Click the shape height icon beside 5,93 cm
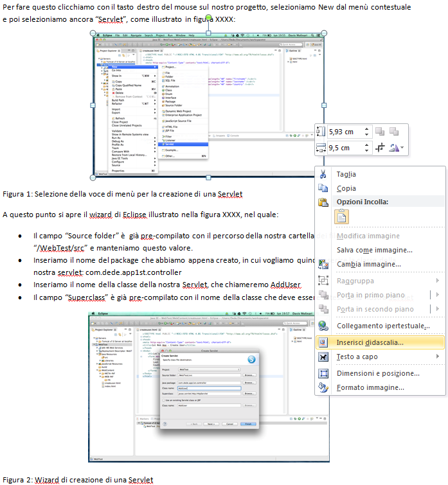Image resolution: width=448 pixels, height=485 pixels. [321, 132]
